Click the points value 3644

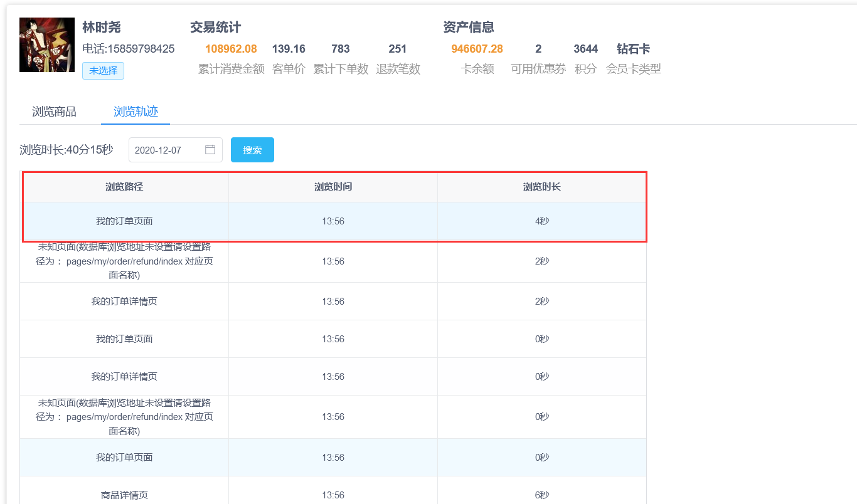(585, 49)
